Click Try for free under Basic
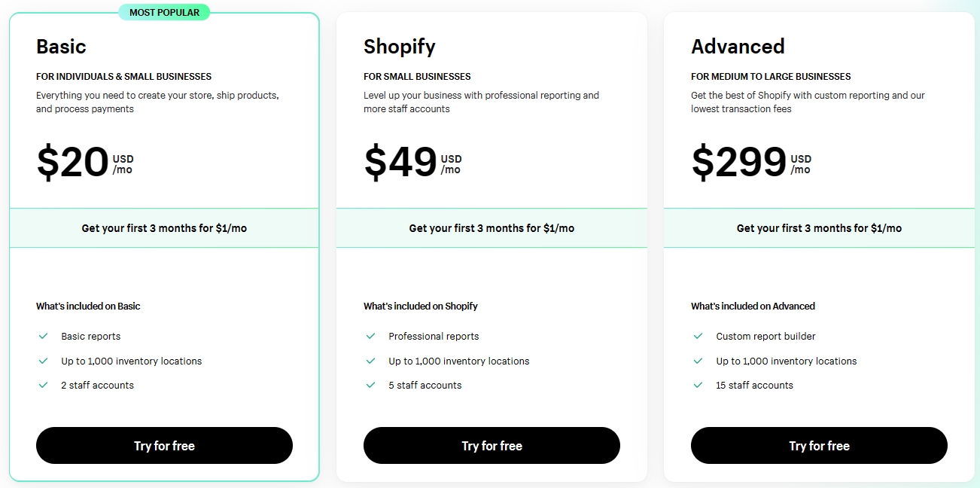The image size is (980, 488). [164, 445]
